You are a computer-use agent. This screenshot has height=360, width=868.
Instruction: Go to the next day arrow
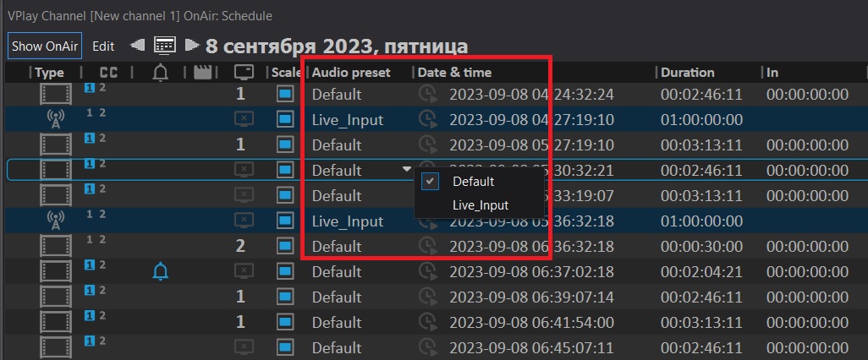click(191, 45)
